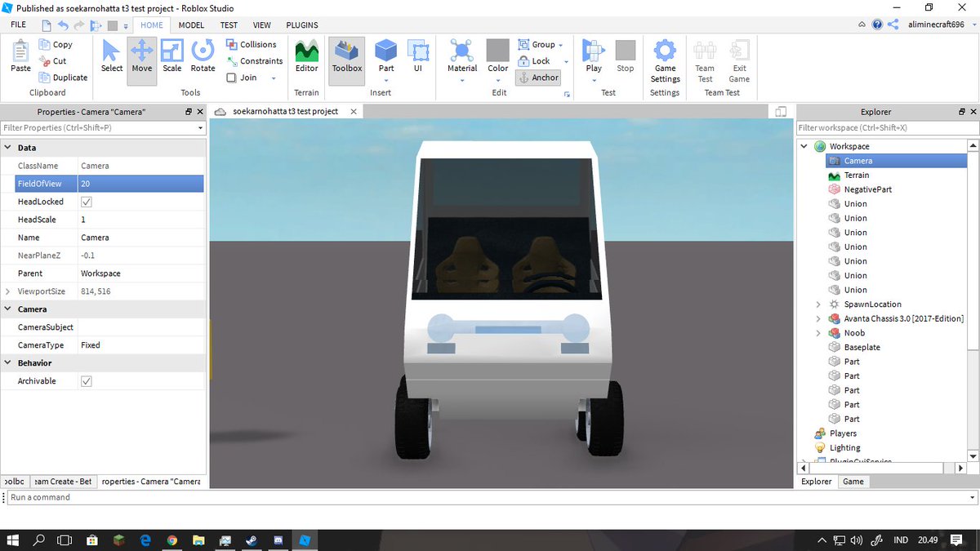This screenshot has height=551, width=980.
Task: Switch to the Game tab below Explorer
Action: (853, 482)
